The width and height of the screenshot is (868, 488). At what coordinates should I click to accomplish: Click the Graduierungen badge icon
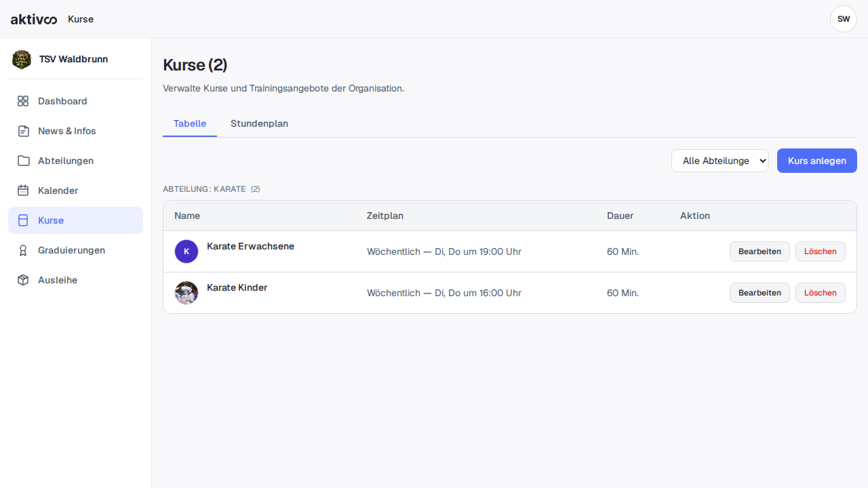[23, 250]
